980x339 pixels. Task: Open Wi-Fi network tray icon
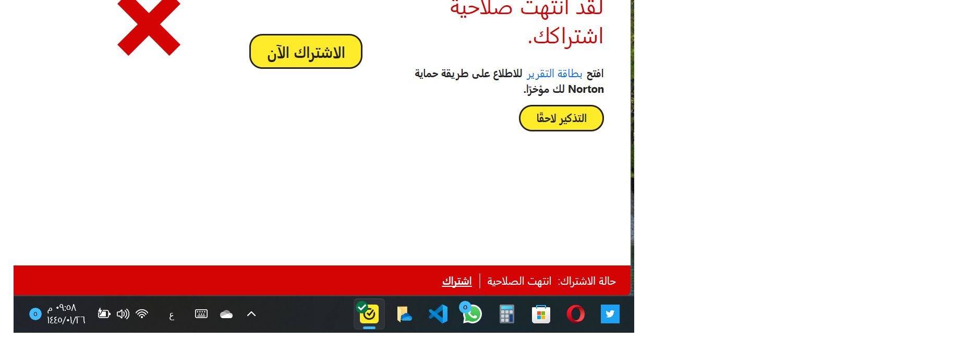click(142, 313)
